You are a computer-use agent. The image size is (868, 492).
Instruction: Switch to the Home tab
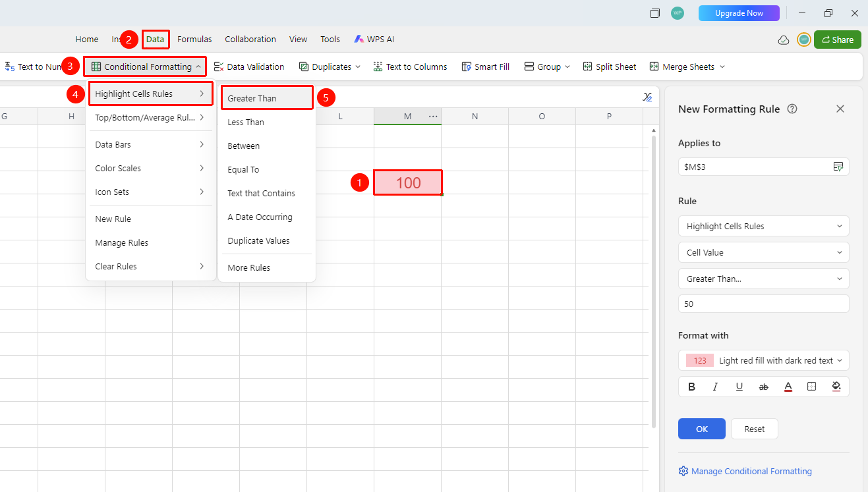87,39
